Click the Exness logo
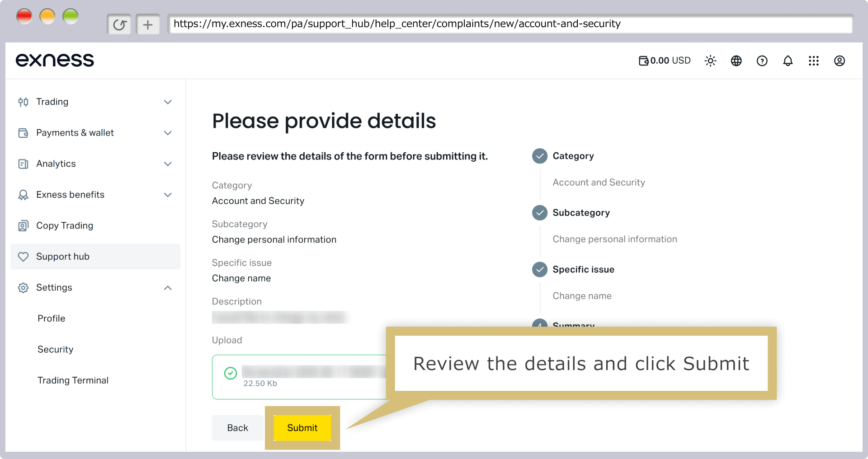Viewport: 868px width, 459px height. pos(55,60)
